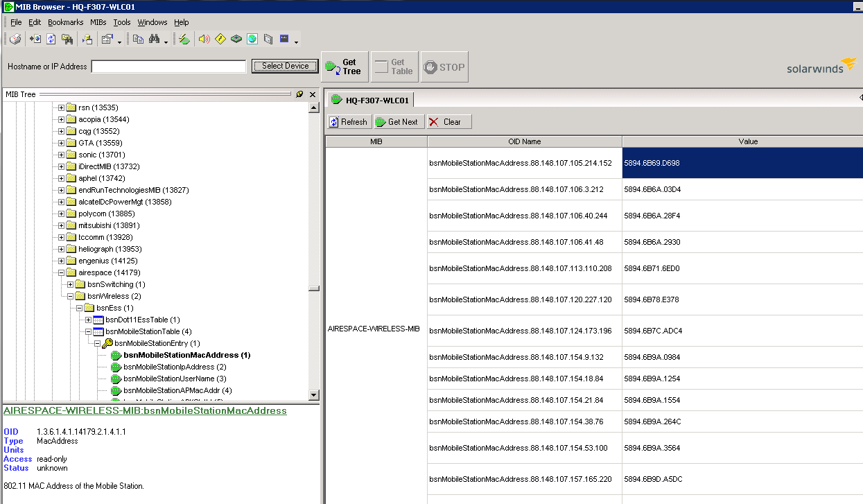Click the yellow device with arrow icon
Image resolution: width=863 pixels, height=504 pixels.
[87, 40]
